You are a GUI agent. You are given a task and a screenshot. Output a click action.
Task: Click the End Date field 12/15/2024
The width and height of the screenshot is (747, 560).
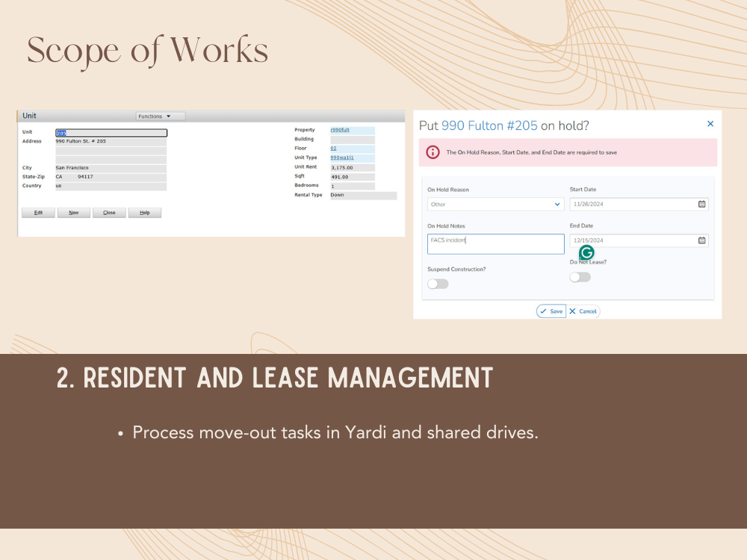[639, 240]
